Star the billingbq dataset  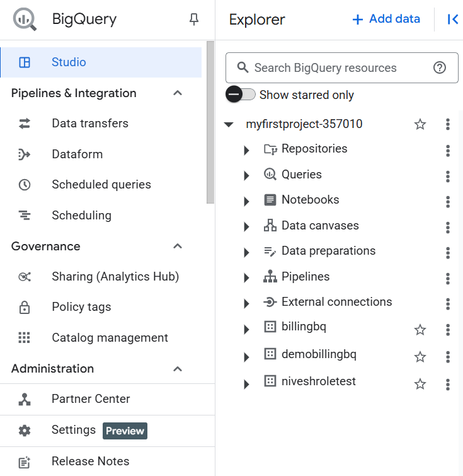(420, 330)
